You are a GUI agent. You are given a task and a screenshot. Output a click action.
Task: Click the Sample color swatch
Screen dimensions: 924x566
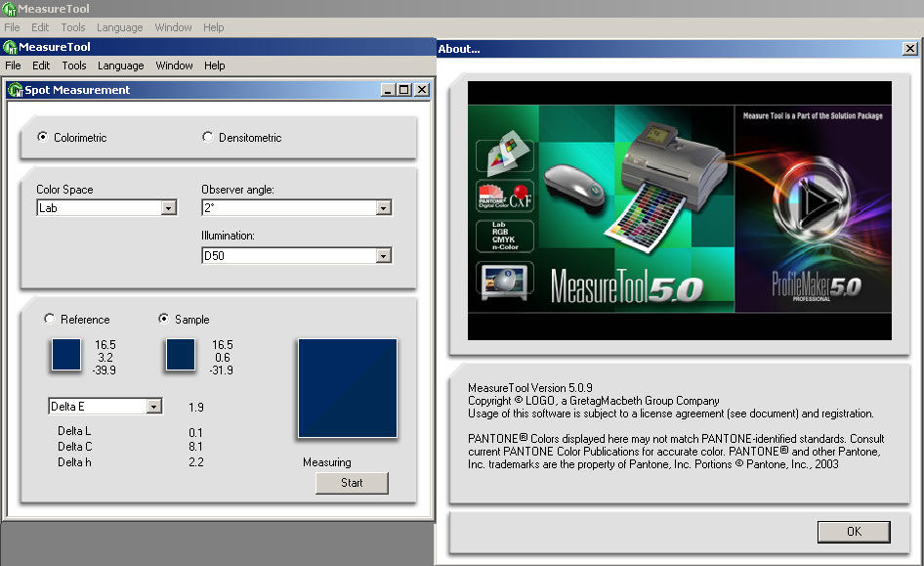click(181, 354)
